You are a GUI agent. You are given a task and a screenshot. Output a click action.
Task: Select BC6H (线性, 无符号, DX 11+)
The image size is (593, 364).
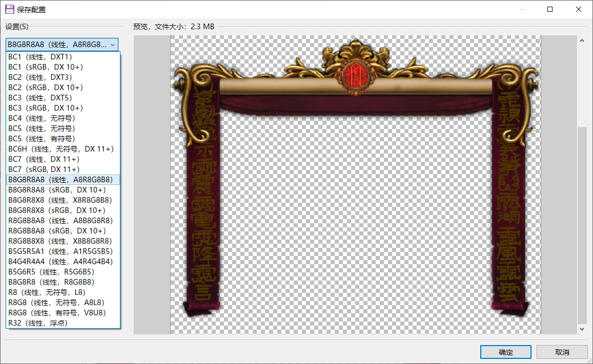(63, 149)
